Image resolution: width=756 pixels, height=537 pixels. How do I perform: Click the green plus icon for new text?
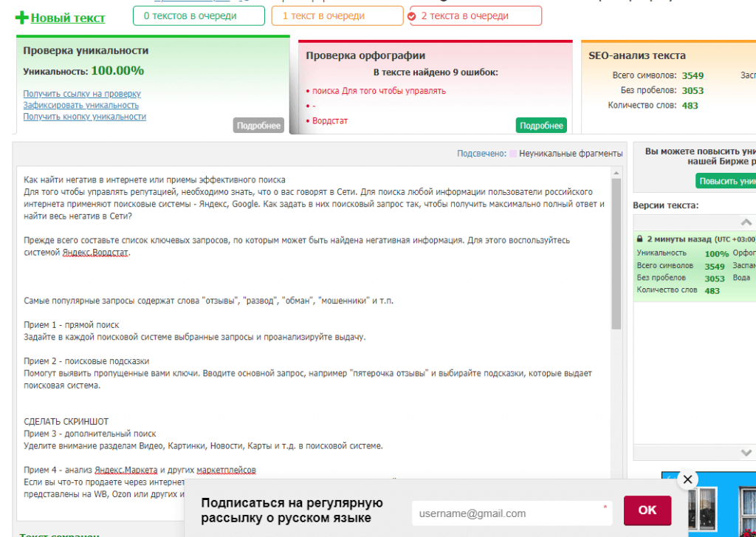click(x=21, y=18)
